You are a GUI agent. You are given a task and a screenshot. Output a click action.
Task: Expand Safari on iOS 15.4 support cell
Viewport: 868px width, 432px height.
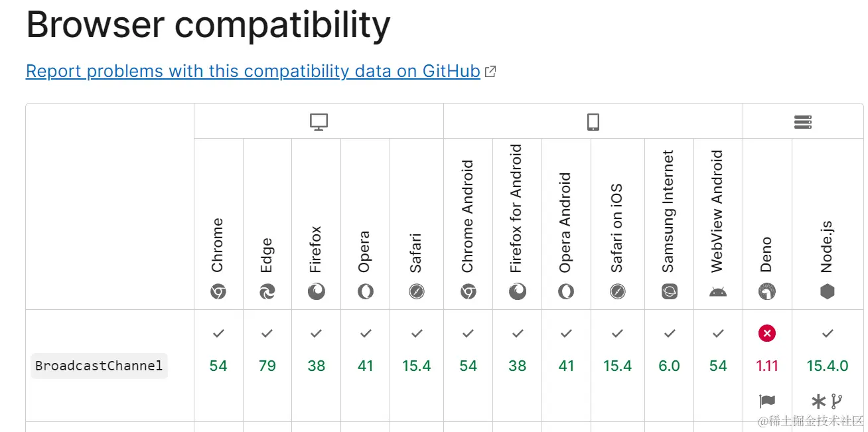(x=617, y=366)
